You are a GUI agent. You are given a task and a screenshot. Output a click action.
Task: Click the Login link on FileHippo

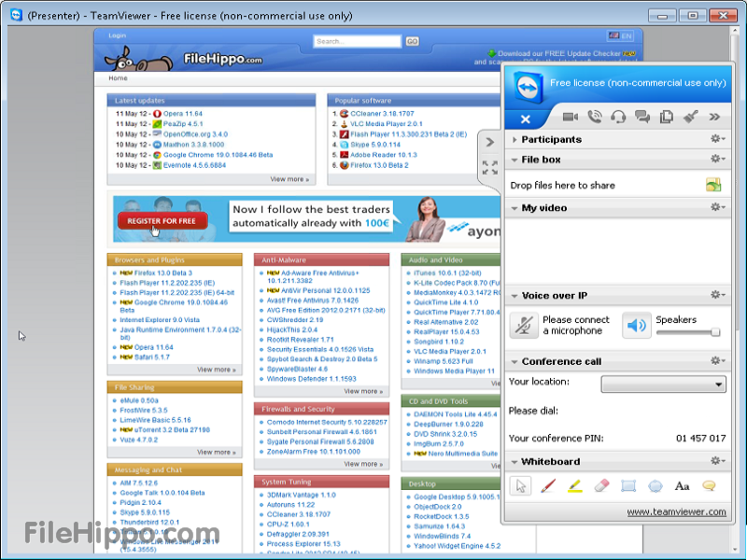[x=118, y=35]
